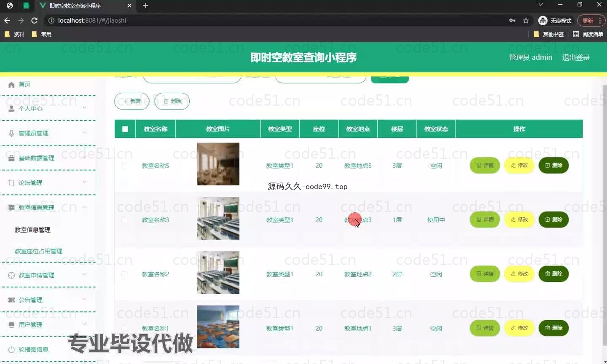This screenshot has width=607, height=364.
Task: Open the 常用 bookmark folder
Action: pos(41,34)
